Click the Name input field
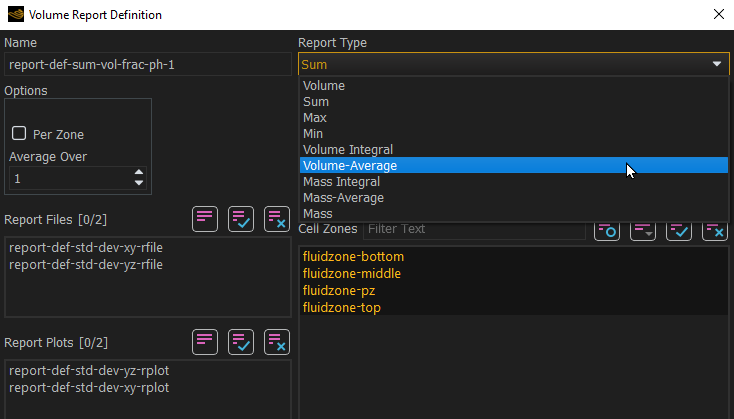Screen dimensions: 734x419 [x=147, y=64]
